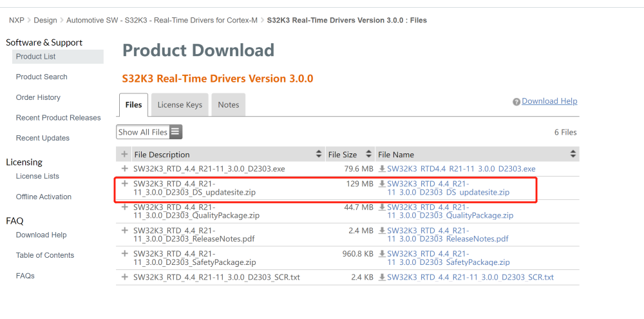Expand the SafetyPackage.zip file row
This screenshot has height=319, width=644.
point(124,254)
